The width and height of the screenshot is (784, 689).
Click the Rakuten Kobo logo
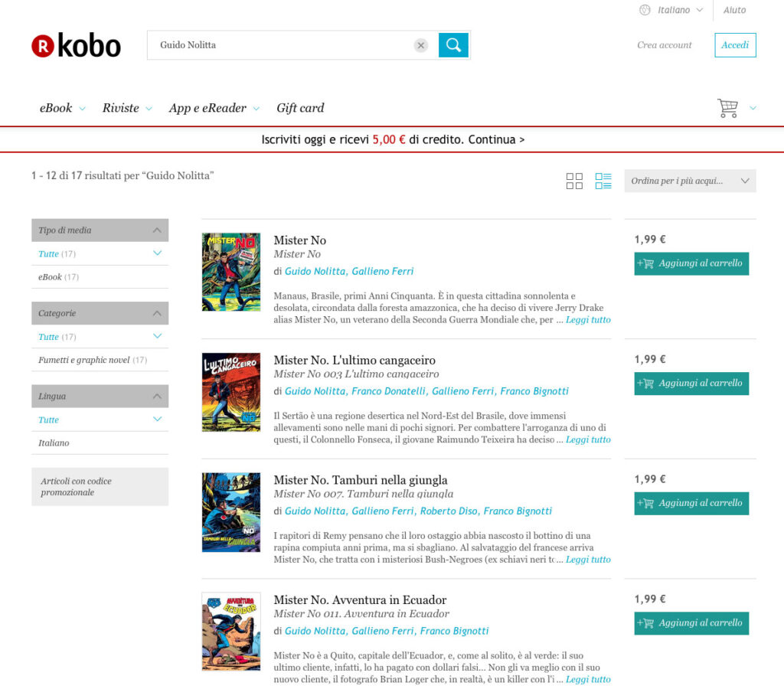coord(76,46)
